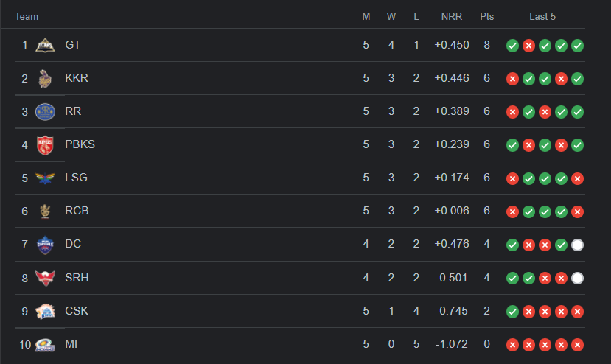Open the LSG team logo
This screenshot has height=364, width=611.
pos(46,178)
